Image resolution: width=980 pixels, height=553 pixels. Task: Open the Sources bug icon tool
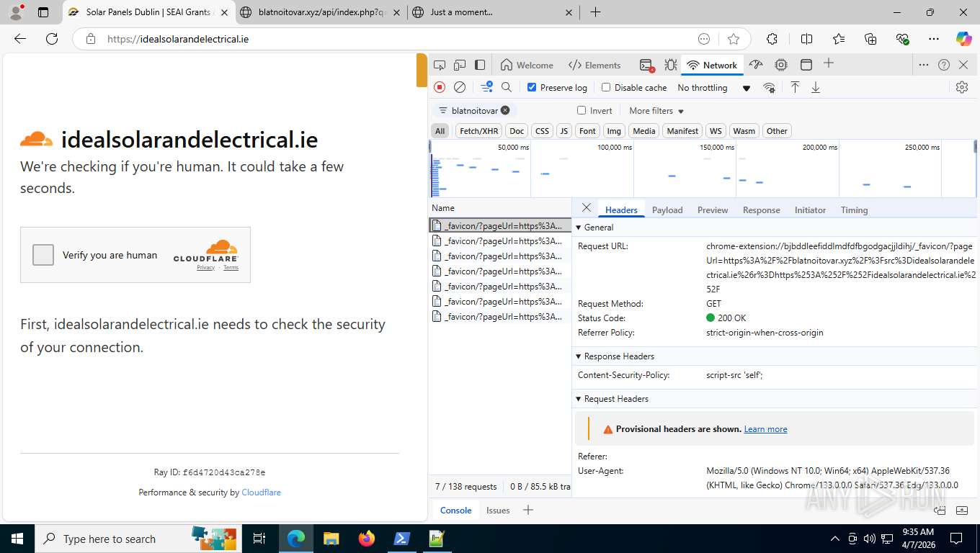pyautogui.click(x=671, y=65)
